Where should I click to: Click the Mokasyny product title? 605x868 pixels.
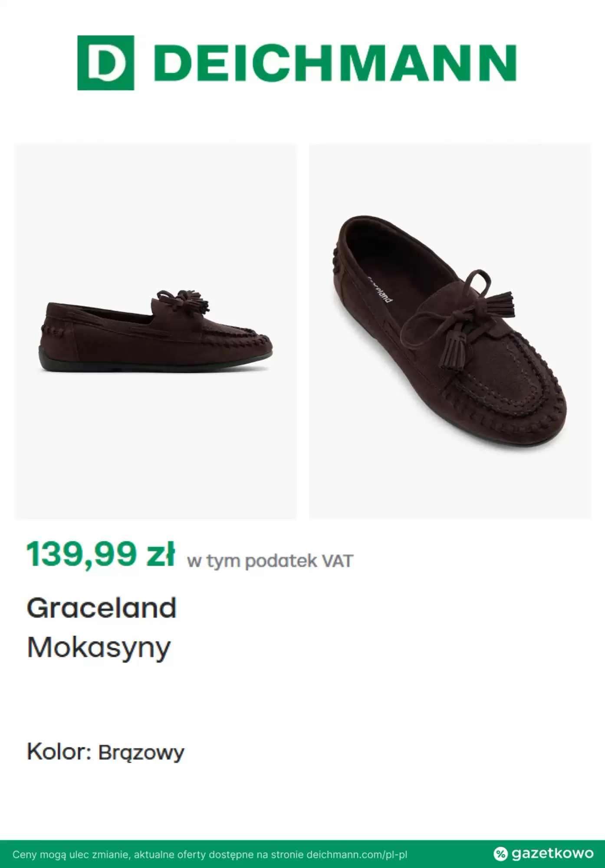click(x=99, y=648)
